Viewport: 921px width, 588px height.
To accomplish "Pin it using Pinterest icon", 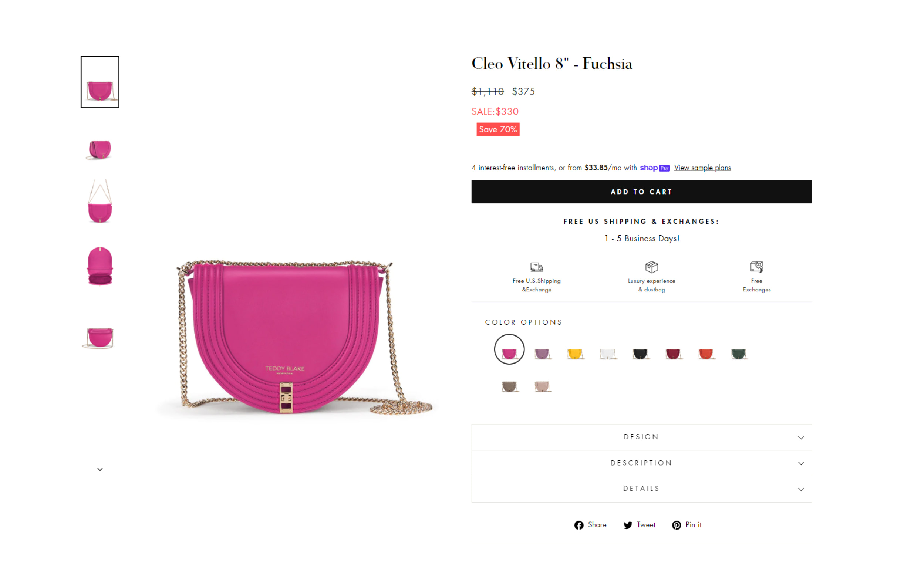I will pos(676,525).
